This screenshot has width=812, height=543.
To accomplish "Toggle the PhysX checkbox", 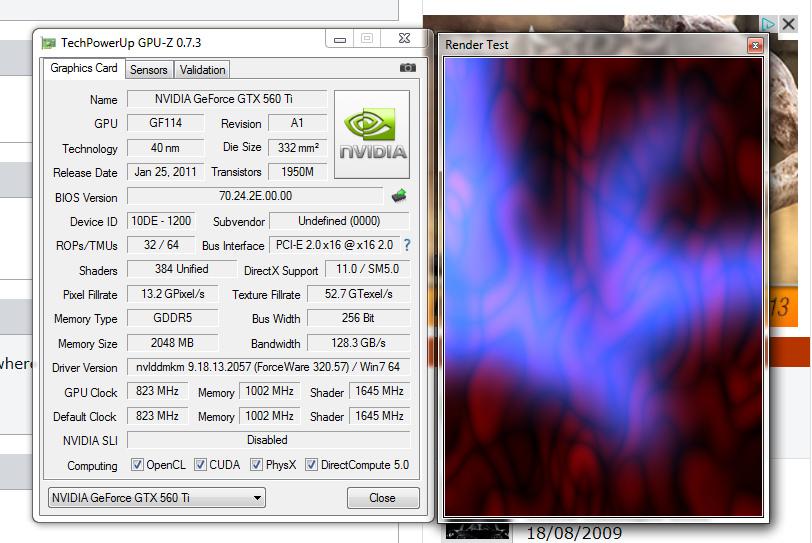I will click(256, 464).
